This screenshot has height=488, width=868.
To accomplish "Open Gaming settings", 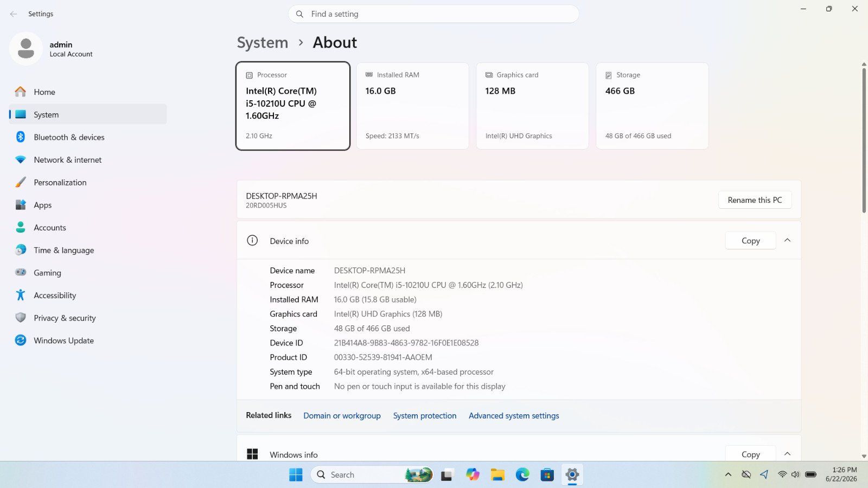I will coord(88,273).
